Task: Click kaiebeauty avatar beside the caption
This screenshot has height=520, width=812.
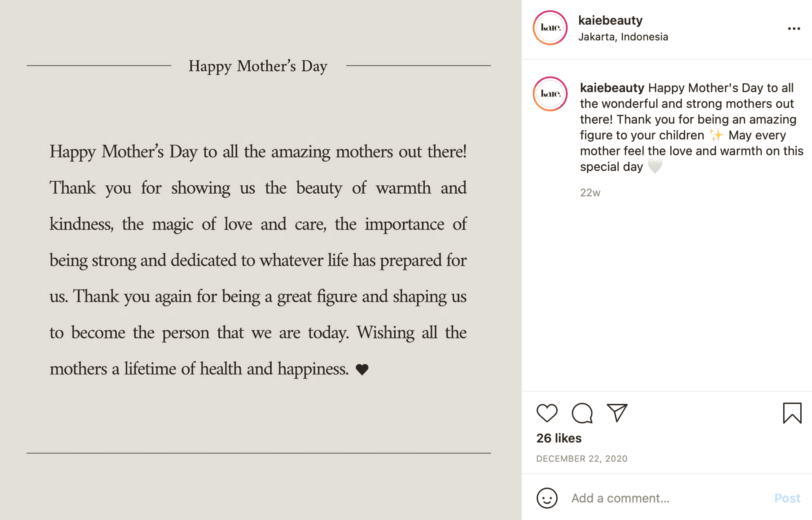Action: [550, 94]
